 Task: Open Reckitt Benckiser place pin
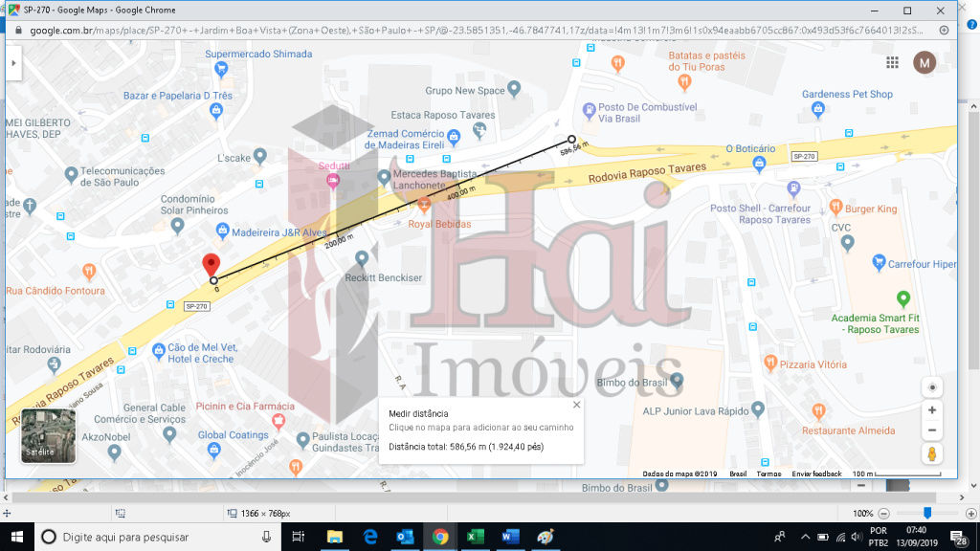(361, 258)
